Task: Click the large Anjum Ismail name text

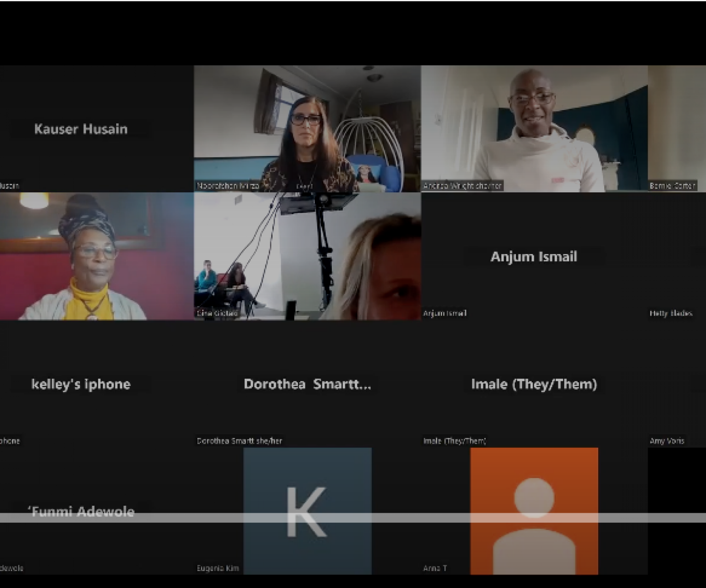Action: [534, 256]
